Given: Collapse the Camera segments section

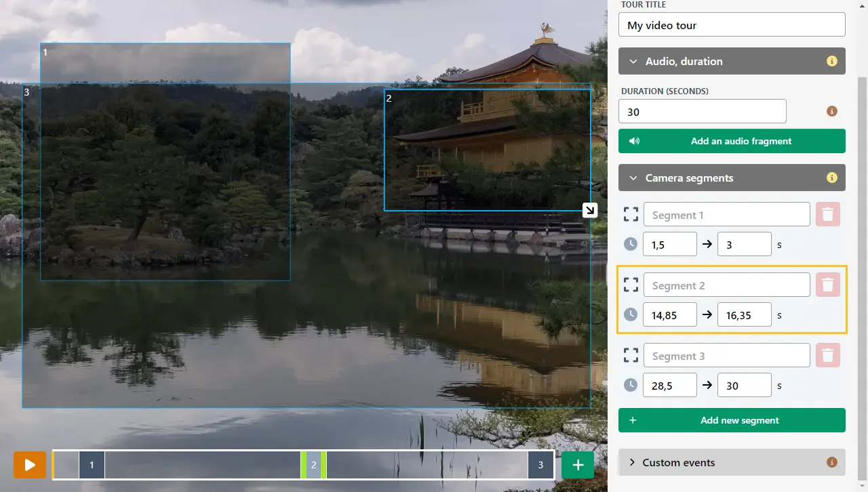Looking at the screenshot, I should 633,178.
